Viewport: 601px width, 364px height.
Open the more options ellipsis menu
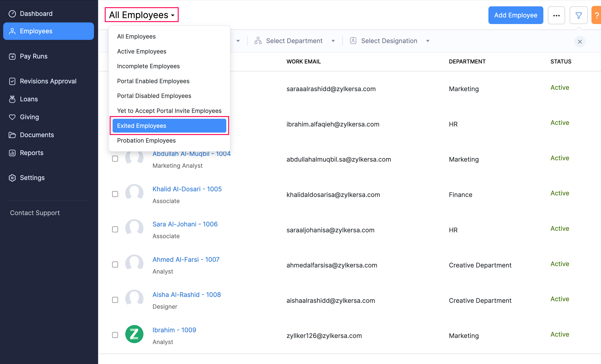pyautogui.click(x=556, y=15)
